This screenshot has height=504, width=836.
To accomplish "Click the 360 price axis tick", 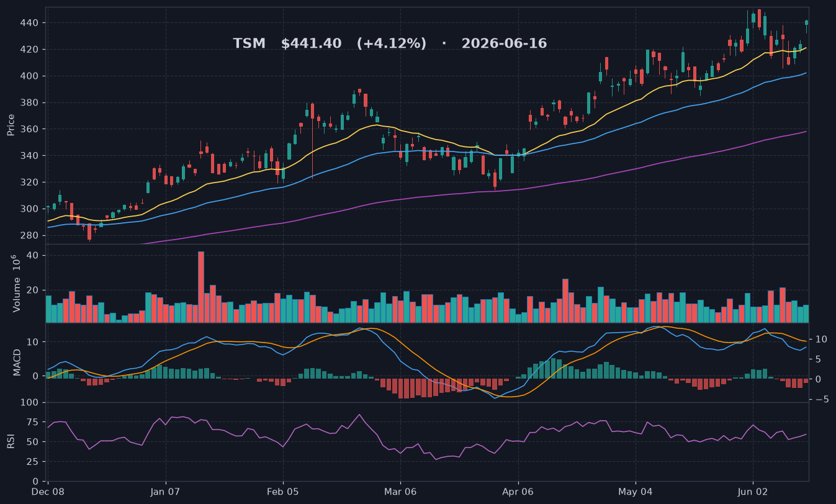I will pyautogui.click(x=31, y=129).
